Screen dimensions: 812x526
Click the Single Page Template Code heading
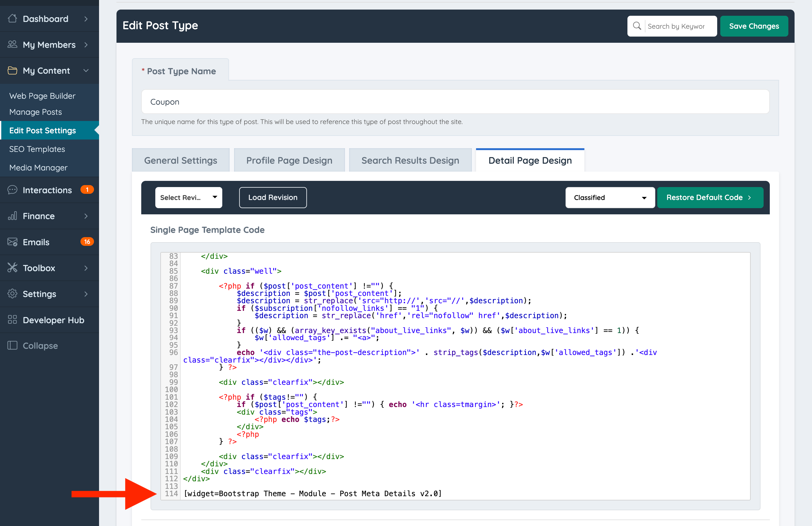207,230
